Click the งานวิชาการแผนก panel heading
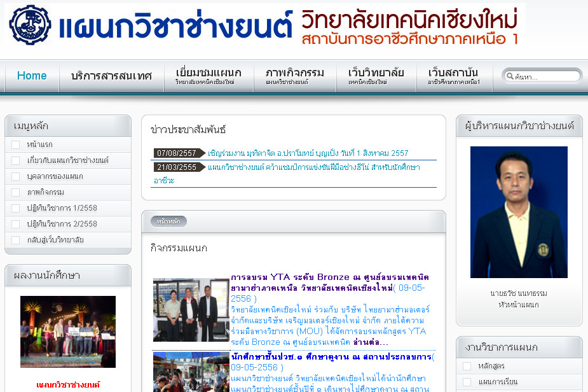The width and height of the screenshot is (588, 392). pyautogui.click(x=502, y=347)
